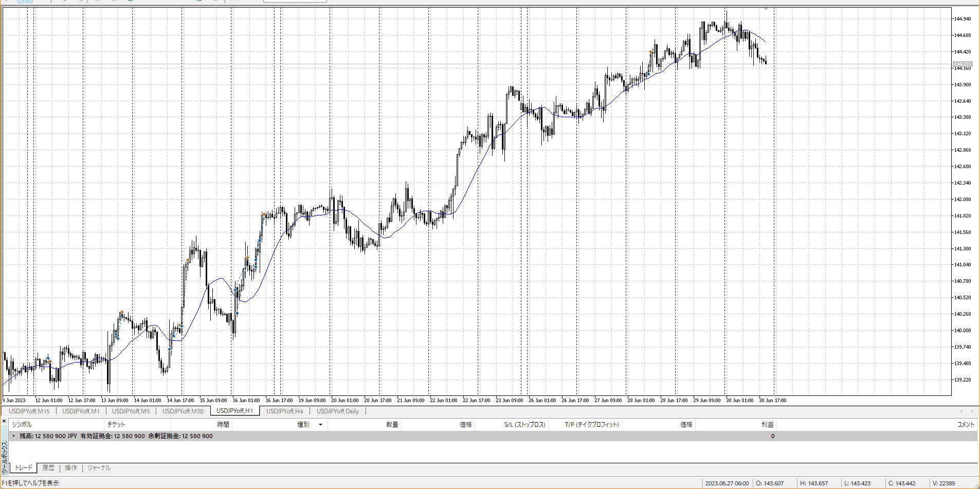The width and height of the screenshot is (980, 489).
Task: Select the USDJPYoff,Daily chart tab
Action: click(x=337, y=411)
